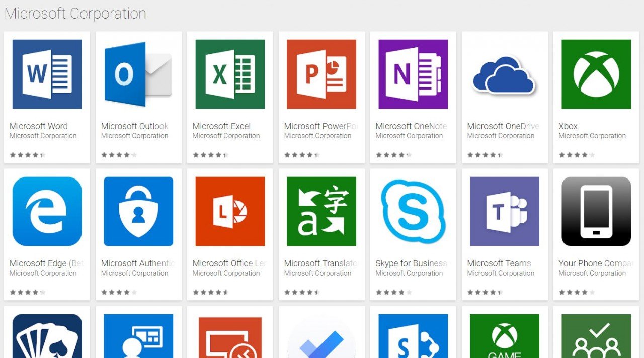Click the 'Microsoft Authenticator' title text
This screenshot has height=358, width=644.
(x=138, y=263)
